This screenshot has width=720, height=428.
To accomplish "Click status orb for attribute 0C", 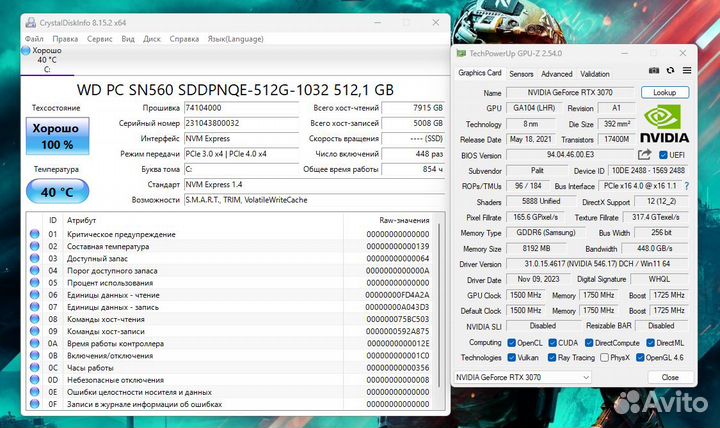I will click(x=34, y=367).
